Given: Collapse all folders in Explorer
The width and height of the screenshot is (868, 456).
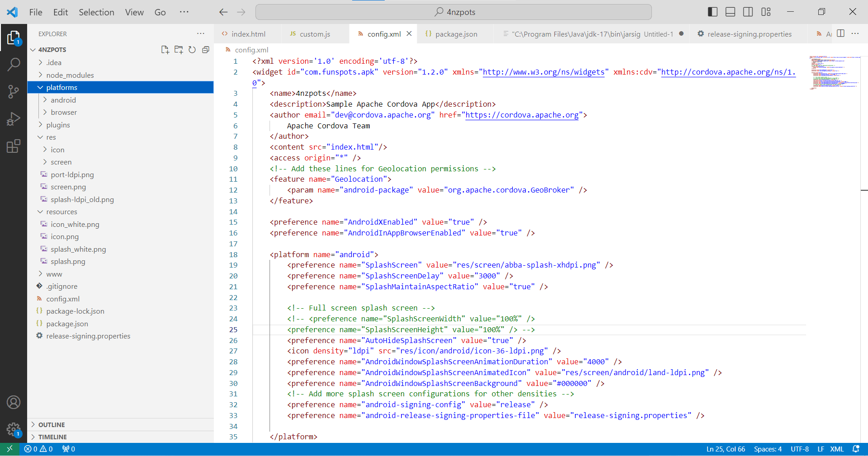Looking at the screenshot, I should (206, 50).
